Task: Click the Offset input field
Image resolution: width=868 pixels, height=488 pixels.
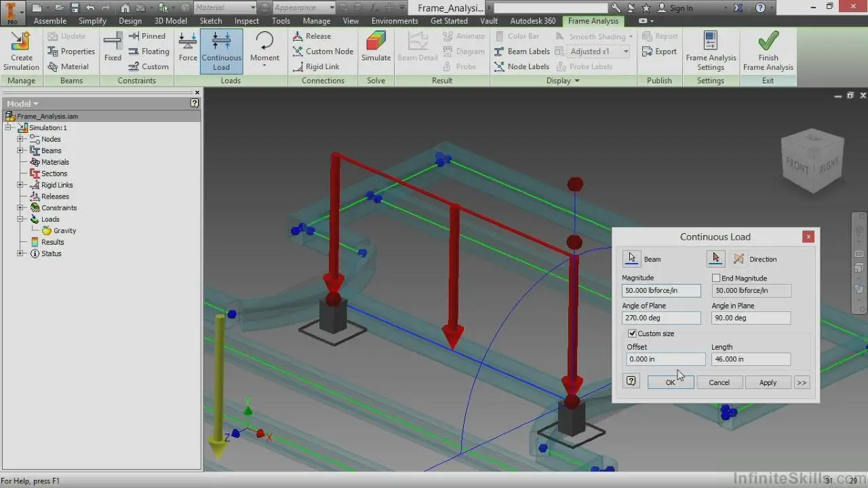Action: (x=666, y=359)
